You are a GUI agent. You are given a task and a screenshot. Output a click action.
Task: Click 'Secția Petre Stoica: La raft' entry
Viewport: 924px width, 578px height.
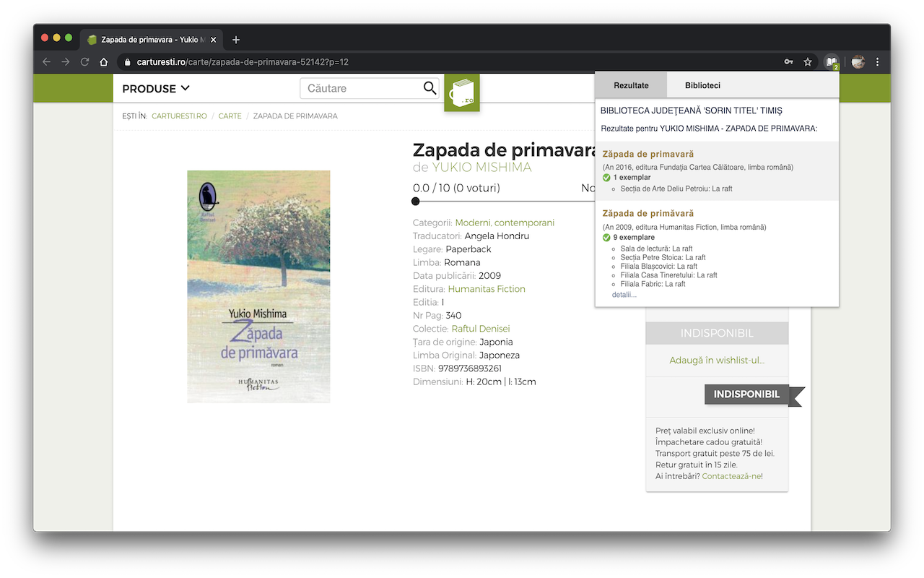pos(663,257)
